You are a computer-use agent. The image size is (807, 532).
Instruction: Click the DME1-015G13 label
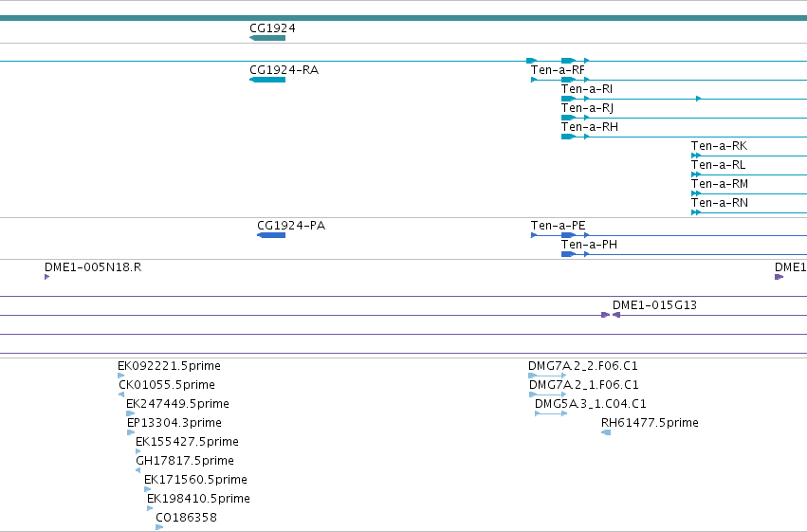coord(654,305)
